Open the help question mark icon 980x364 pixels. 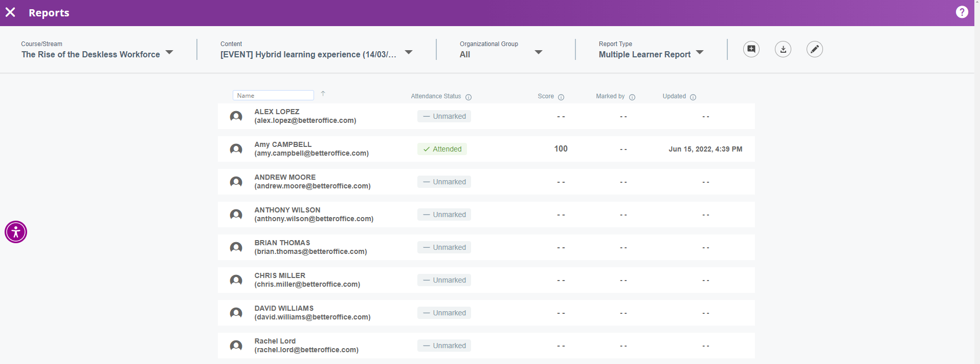pyautogui.click(x=962, y=12)
